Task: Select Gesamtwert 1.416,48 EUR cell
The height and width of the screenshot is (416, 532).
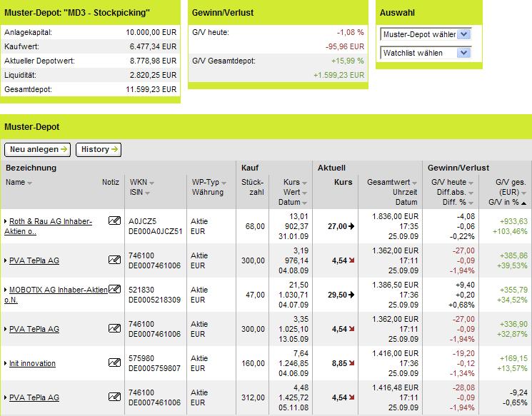Action: click(x=396, y=387)
